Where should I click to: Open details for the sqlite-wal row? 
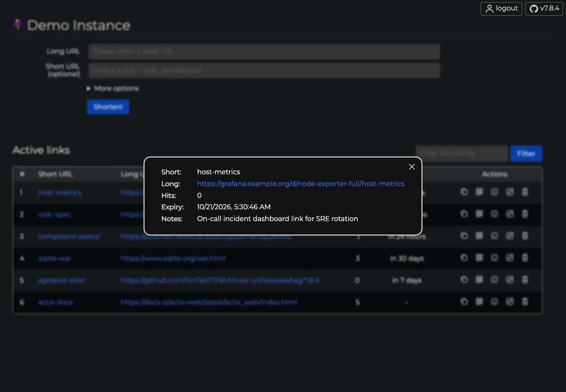(x=494, y=258)
